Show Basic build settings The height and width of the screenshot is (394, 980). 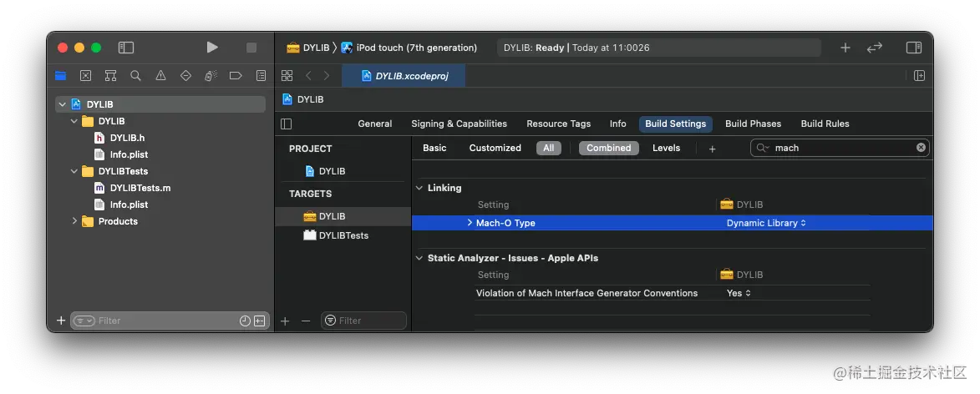[434, 148]
